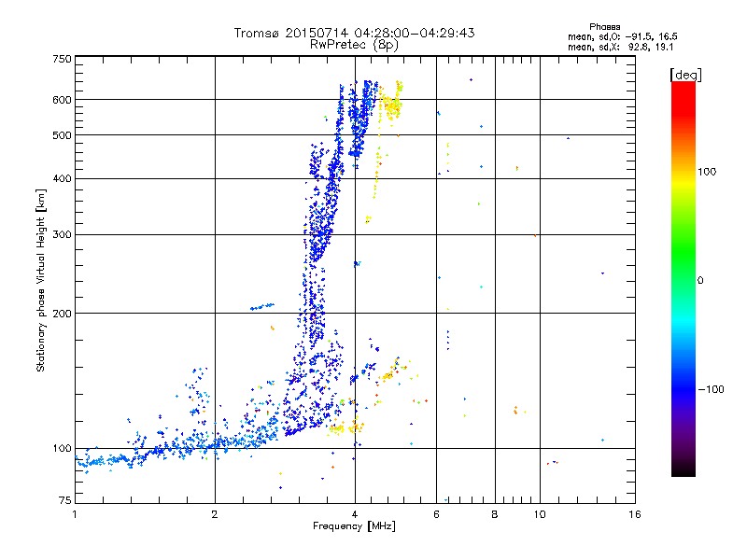Click the height axis label '100' left of plot
747x560 pixels.
(x=62, y=449)
